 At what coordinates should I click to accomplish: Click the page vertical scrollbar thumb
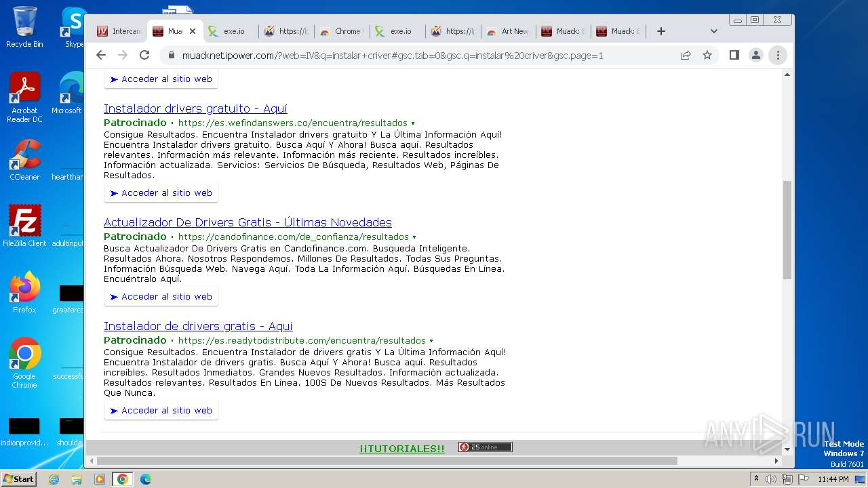787,230
